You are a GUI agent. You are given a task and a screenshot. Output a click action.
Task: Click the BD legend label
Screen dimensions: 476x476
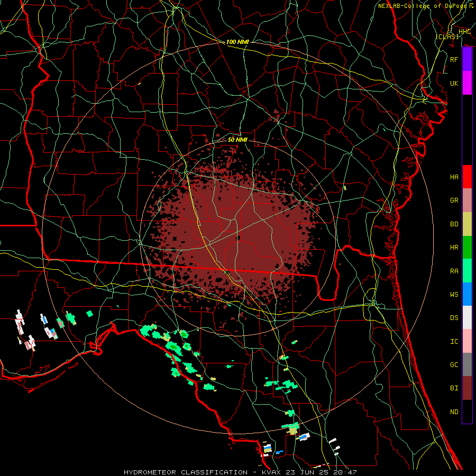454,224
